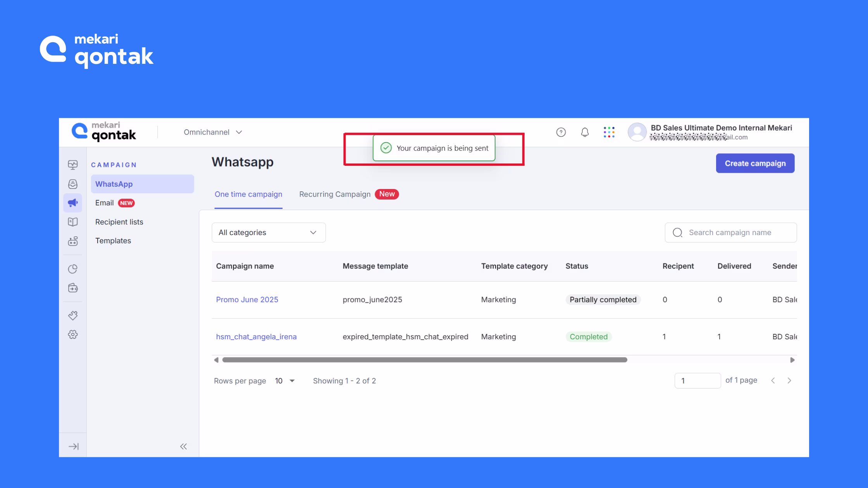Open the Omnichannel product dropdown
This screenshot has width=868, height=488.
click(x=213, y=132)
